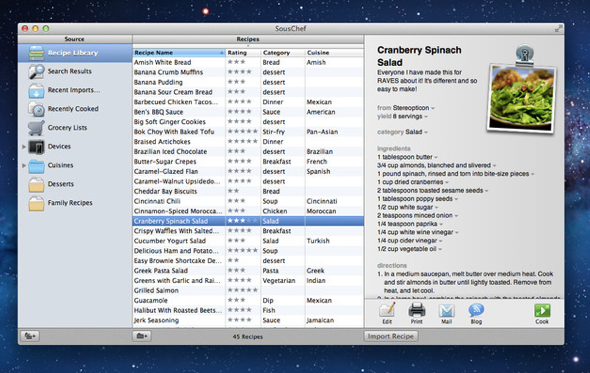Expand the Devices disclosure triangle
The width and height of the screenshot is (590, 373).
24,146
